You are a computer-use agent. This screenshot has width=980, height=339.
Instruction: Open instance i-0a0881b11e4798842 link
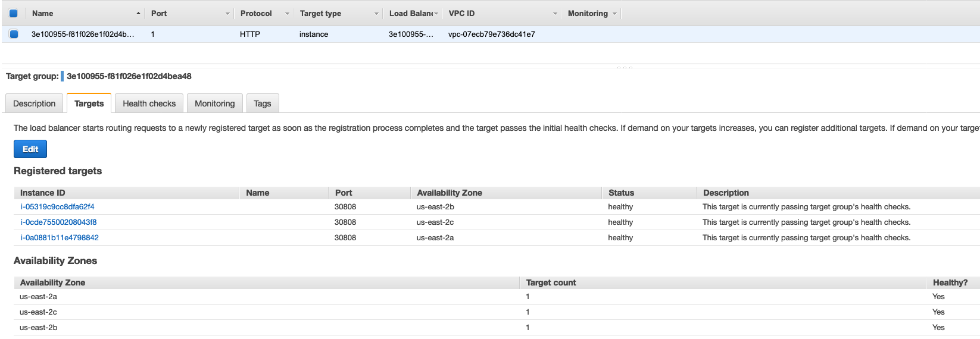pos(60,238)
